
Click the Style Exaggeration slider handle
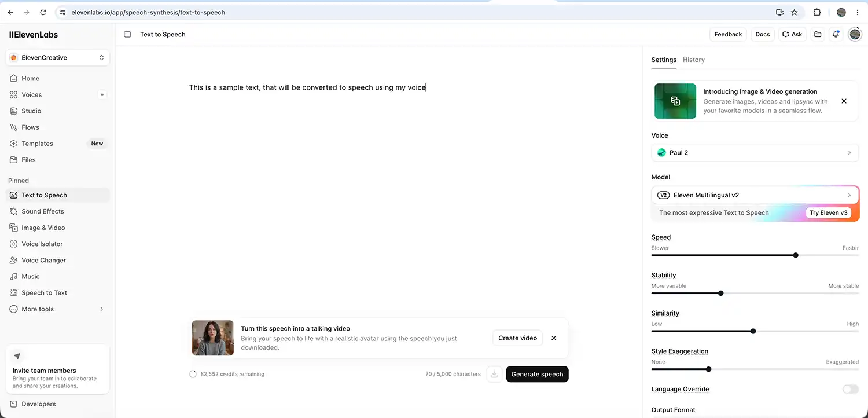(708, 369)
